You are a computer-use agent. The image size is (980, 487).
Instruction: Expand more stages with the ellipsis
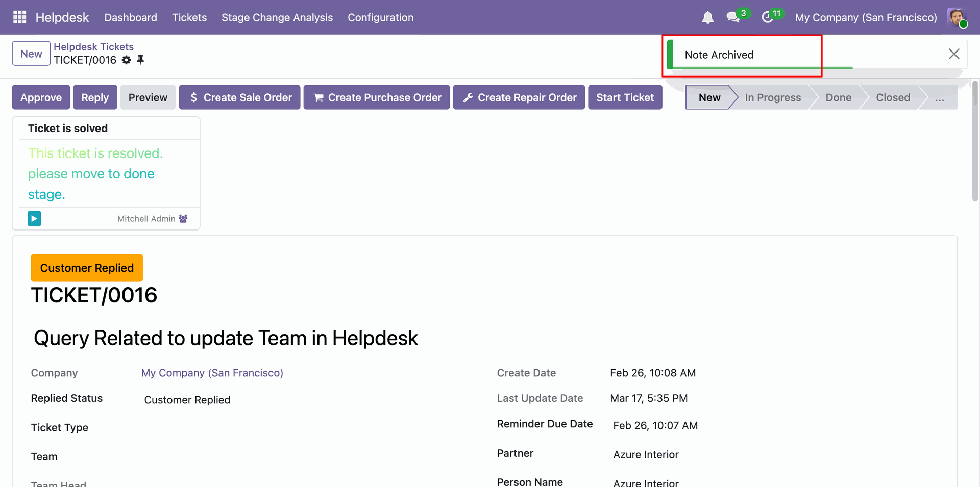pos(939,97)
